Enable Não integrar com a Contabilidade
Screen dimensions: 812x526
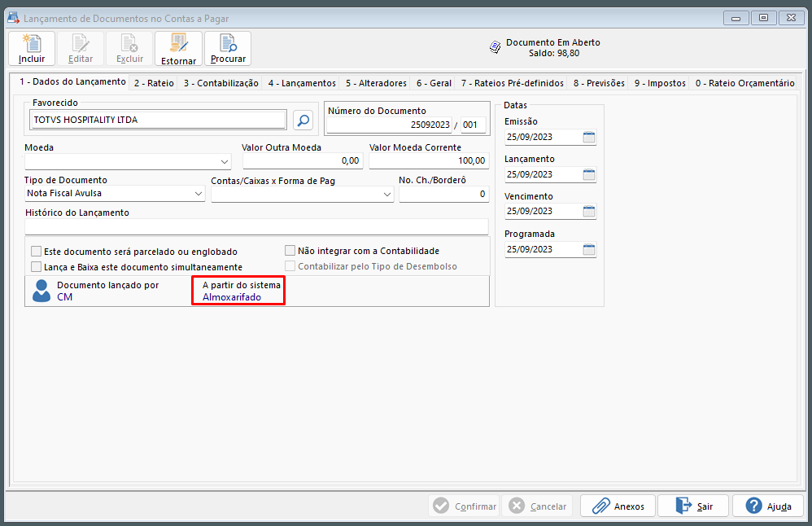pos(290,251)
